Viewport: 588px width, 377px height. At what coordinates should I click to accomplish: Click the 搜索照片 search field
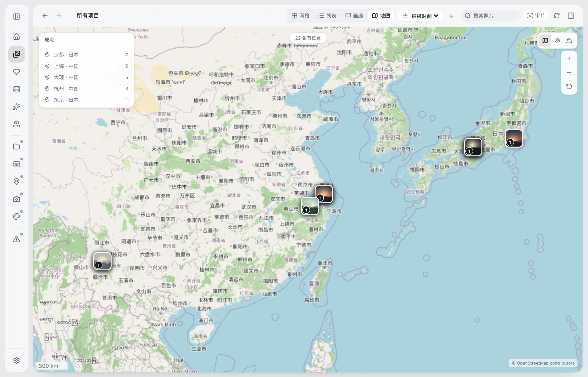tap(490, 16)
